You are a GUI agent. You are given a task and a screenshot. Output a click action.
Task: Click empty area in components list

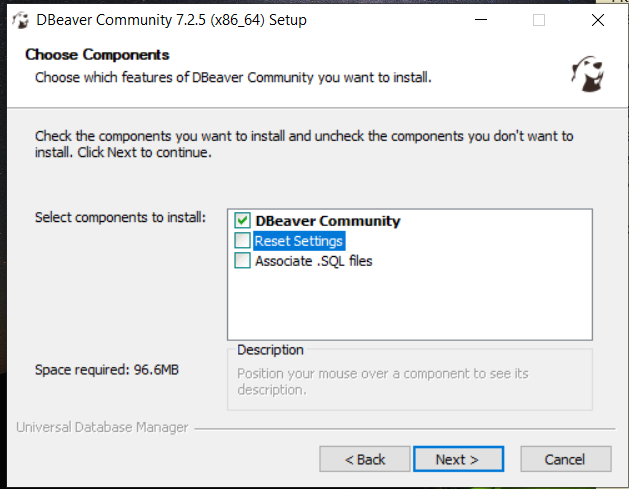click(x=409, y=306)
